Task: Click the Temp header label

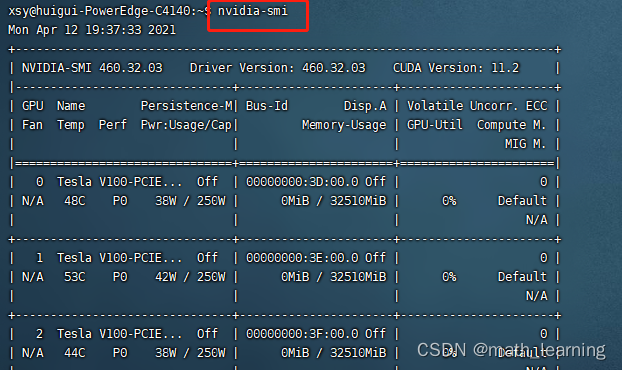Action: point(71,125)
